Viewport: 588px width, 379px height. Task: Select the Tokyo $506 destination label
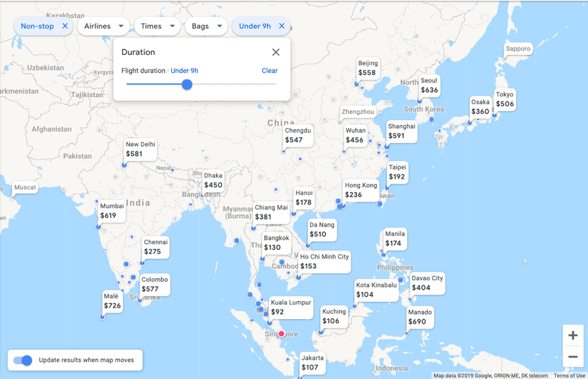(505, 99)
